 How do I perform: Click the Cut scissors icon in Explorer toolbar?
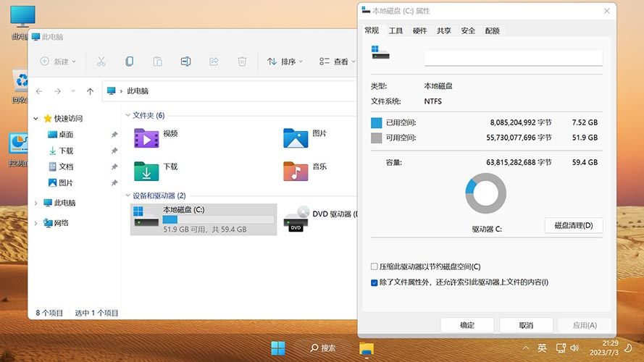click(x=101, y=62)
